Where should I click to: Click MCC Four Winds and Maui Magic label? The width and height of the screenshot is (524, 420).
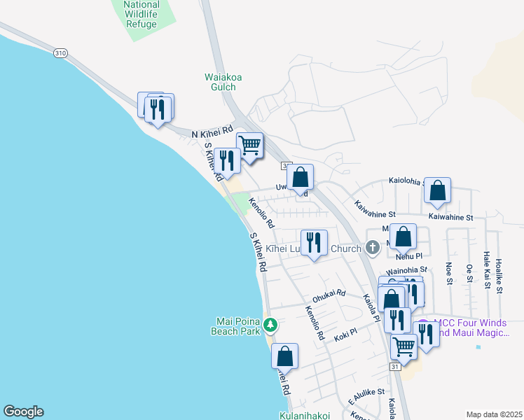(x=471, y=328)
